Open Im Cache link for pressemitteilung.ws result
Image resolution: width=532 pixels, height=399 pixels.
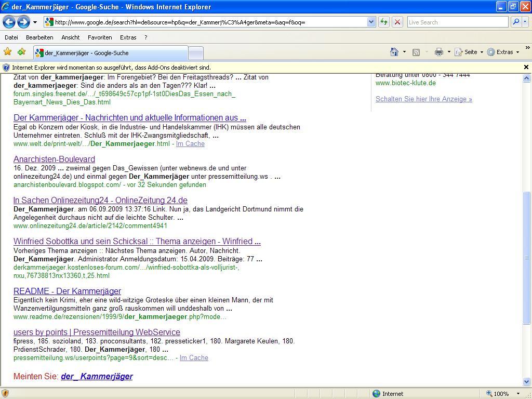pyautogui.click(x=194, y=358)
